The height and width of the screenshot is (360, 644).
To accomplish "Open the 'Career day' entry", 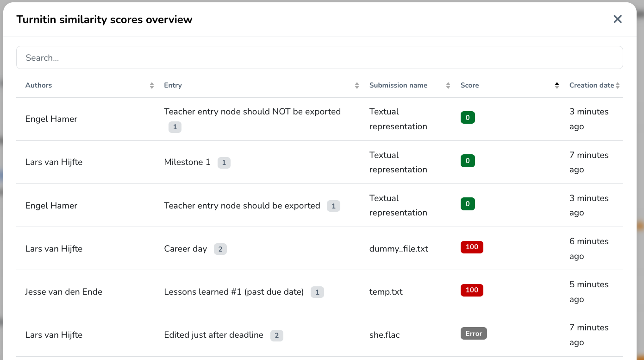I will click(x=185, y=249).
